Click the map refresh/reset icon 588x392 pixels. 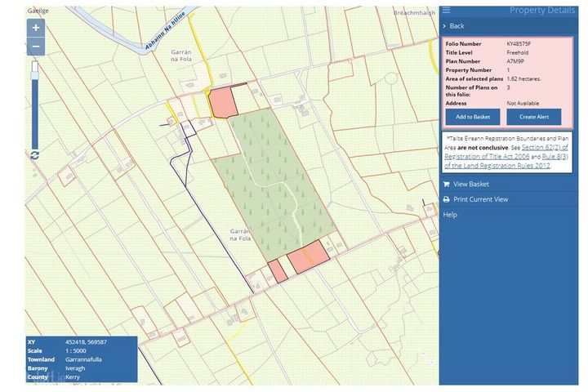(35, 155)
